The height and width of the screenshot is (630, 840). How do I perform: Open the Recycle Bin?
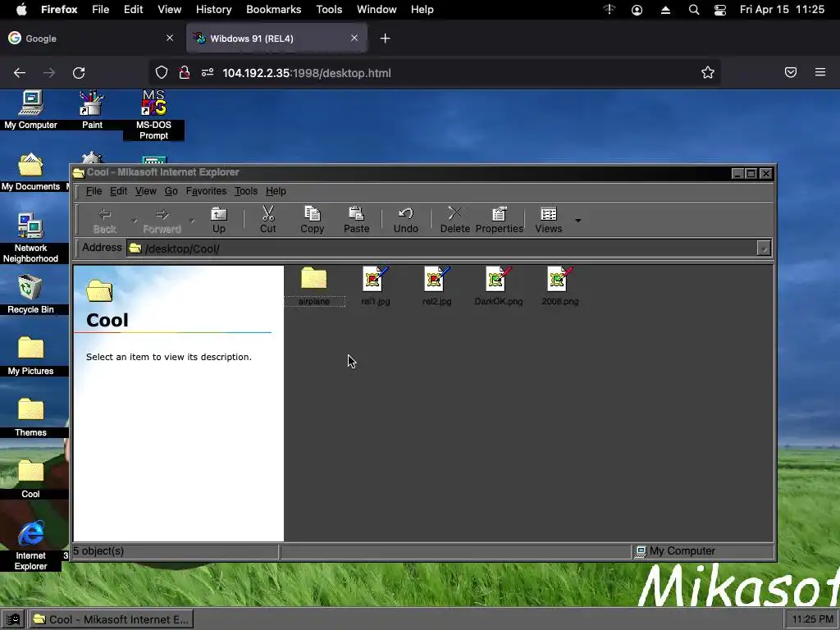pos(30,294)
